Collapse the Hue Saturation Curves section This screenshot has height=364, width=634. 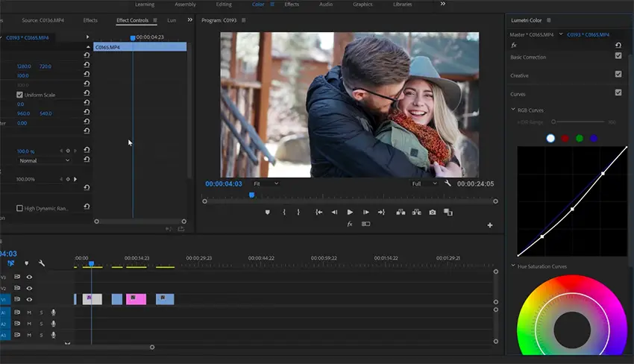[x=513, y=266]
